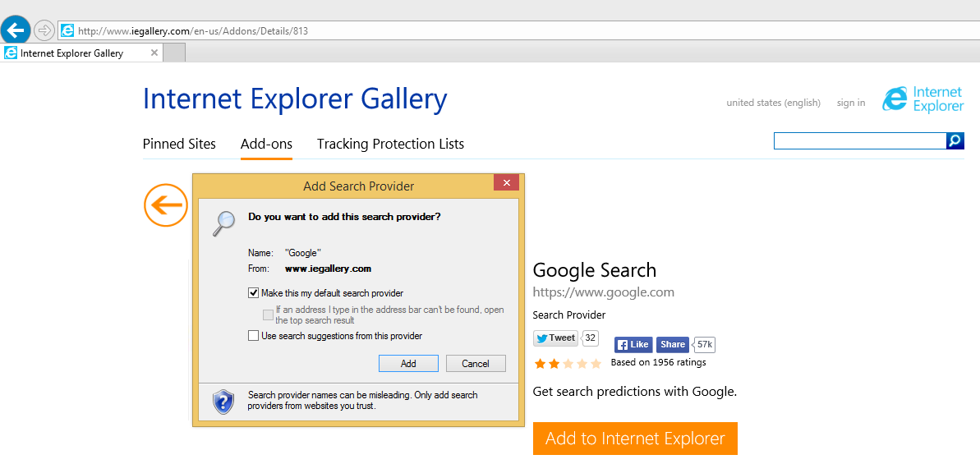Select the Add-ons tab
This screenshot has height=464, width=980.
(266, 144)
